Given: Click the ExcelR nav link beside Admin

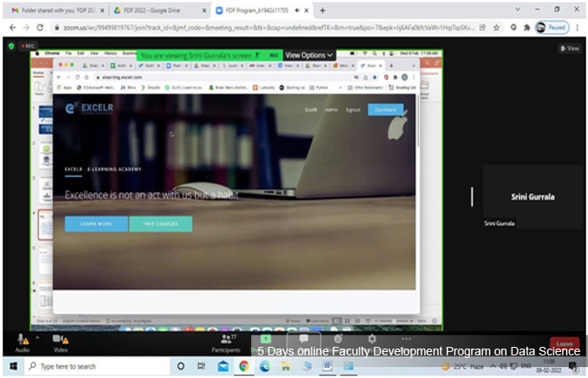Looking at the screenshot, I should coord(311,109).
